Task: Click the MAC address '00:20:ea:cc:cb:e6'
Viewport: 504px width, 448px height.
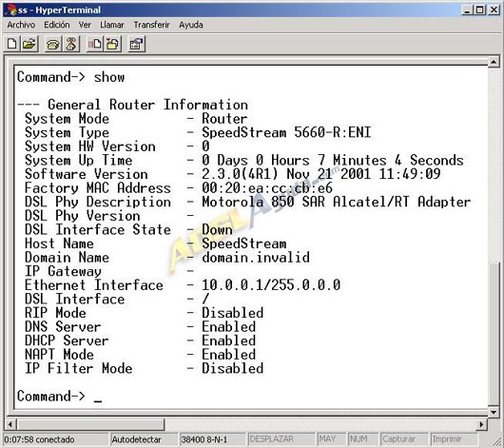Action: point(267,187)
